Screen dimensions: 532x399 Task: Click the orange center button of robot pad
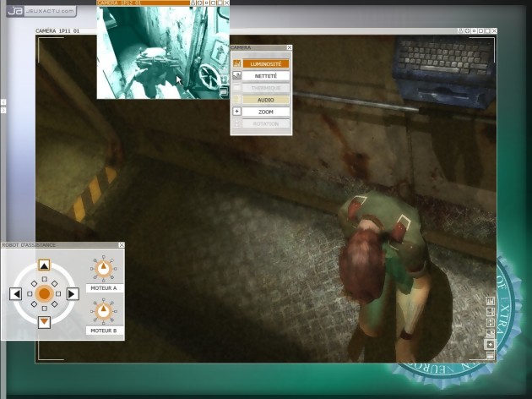coord(45,293)
